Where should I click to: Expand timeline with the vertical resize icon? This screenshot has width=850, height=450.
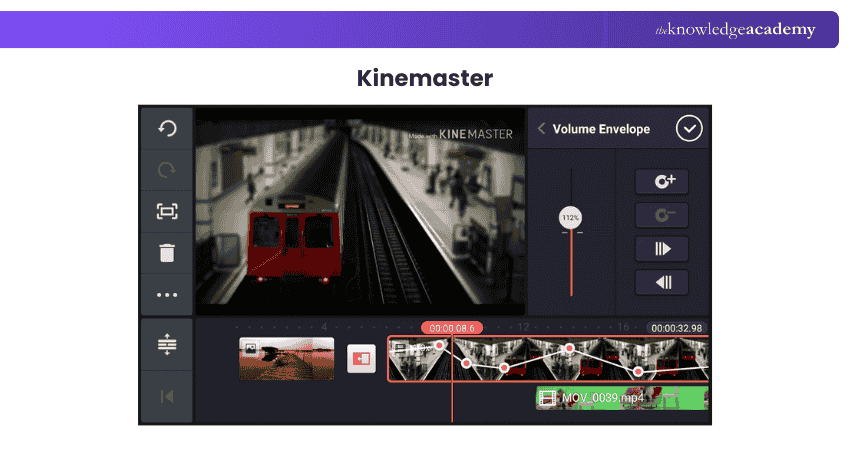point(167,344)
